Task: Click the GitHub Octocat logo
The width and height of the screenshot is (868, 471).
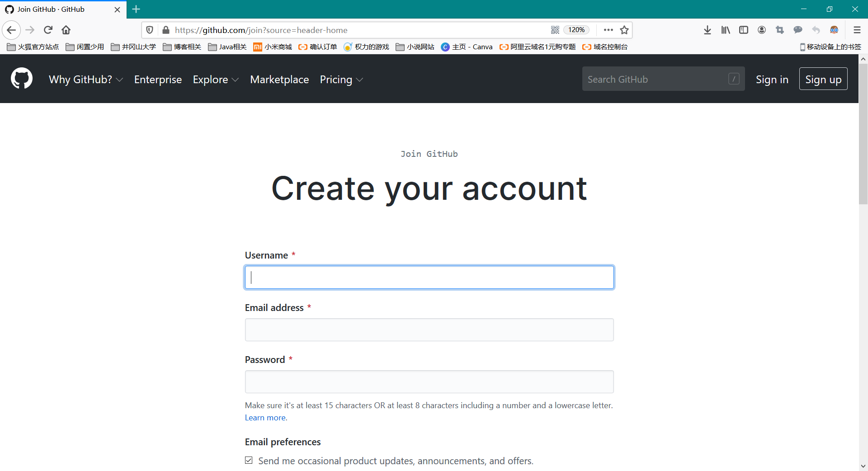Action: [x=22, y=79]
